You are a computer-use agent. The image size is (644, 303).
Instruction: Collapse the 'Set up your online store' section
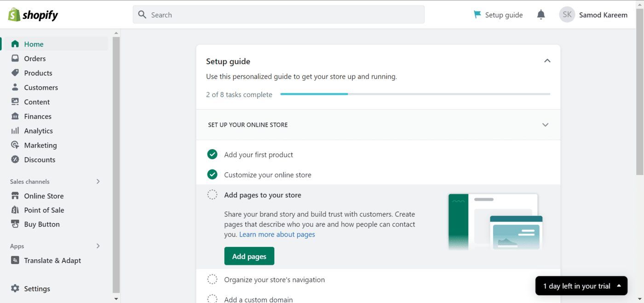coord(545,125)
